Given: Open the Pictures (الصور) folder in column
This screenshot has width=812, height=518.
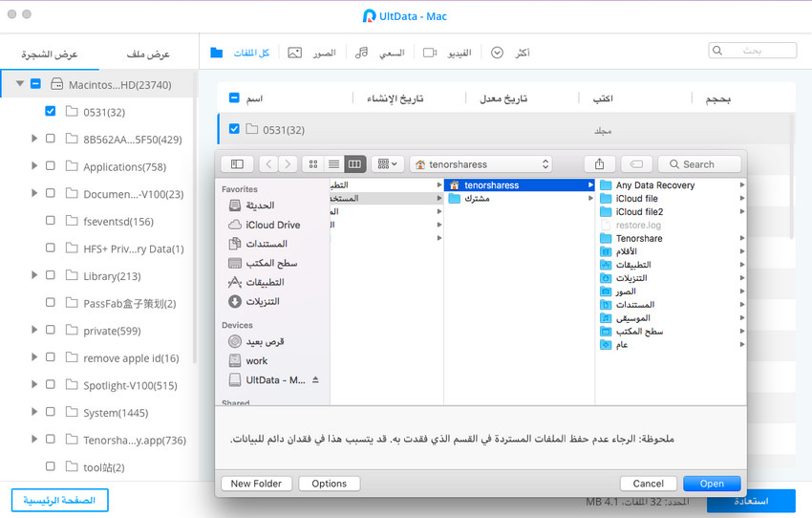Looking at the screenshot, I should [x=672, y=291].
